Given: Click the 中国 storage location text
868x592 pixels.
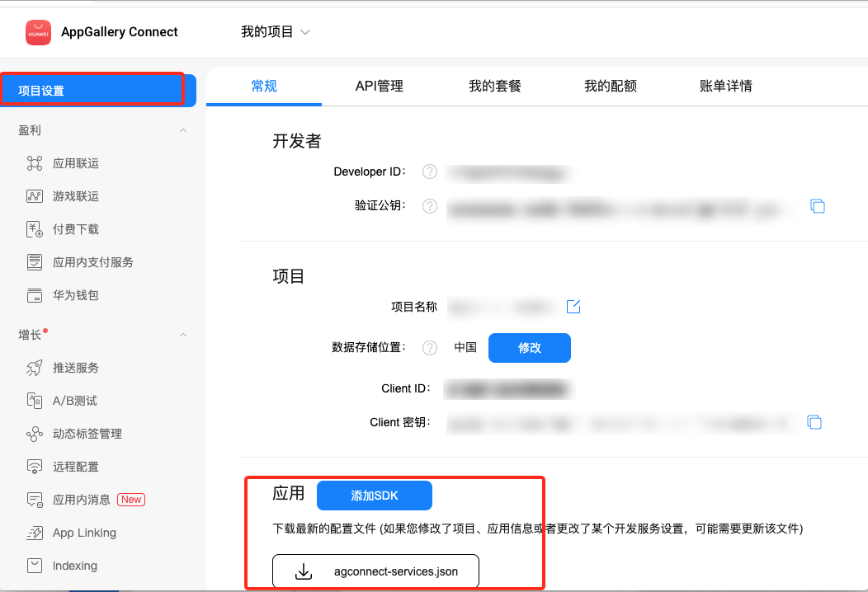Looking at the screenshot, I should coord(465,347).
